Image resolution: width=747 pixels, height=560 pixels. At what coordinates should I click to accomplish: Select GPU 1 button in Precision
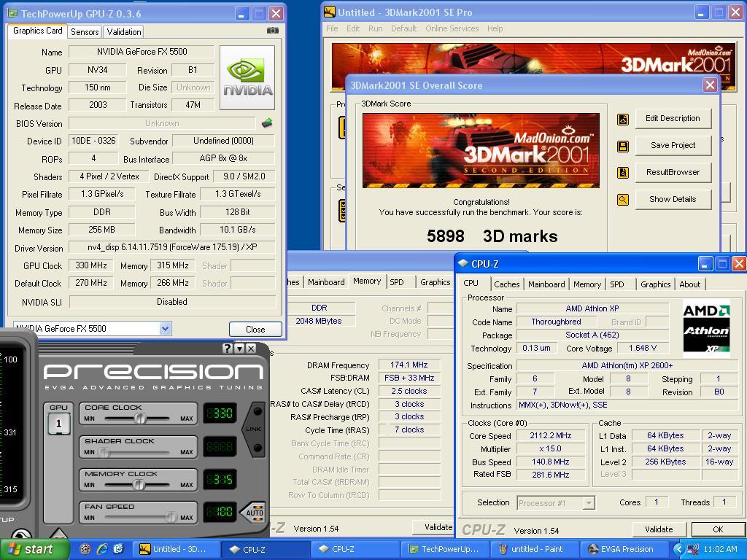coord(58,424)
